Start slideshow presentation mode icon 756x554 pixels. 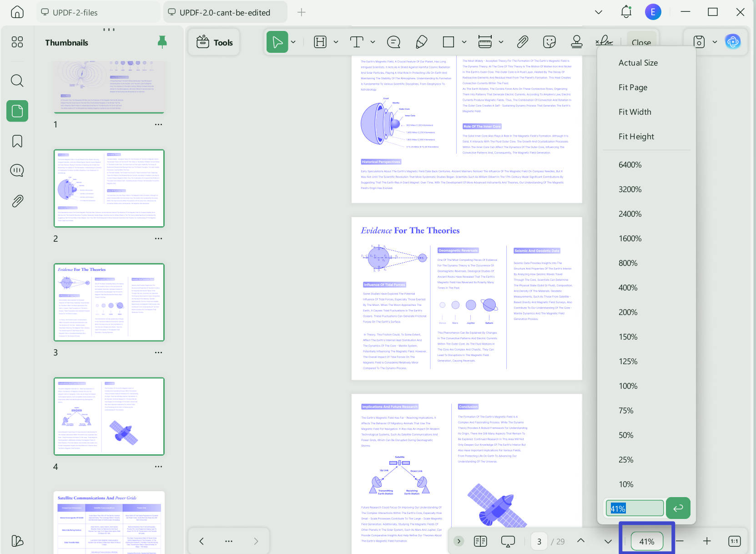click(x=508, y=541)
